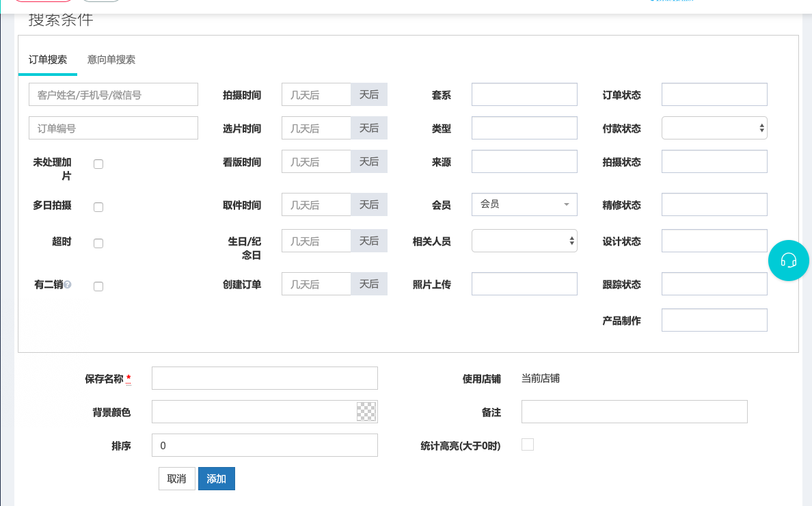Click the 添加 button
This screenshot has height=506, width=812.
point(216,479)
